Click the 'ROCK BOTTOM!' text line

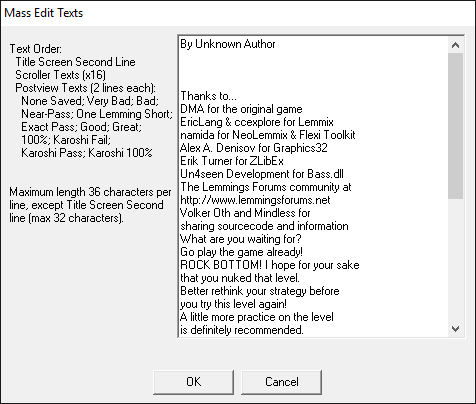click(x=270, y=265)
